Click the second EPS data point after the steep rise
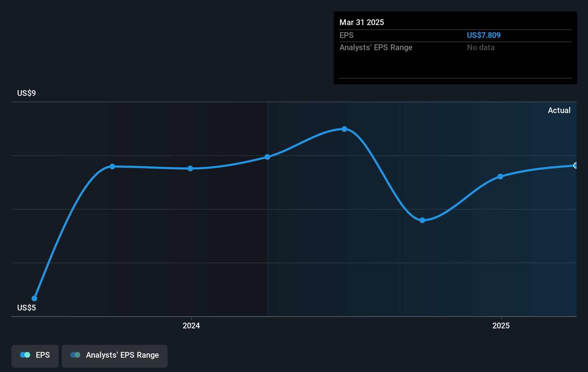 112,166
